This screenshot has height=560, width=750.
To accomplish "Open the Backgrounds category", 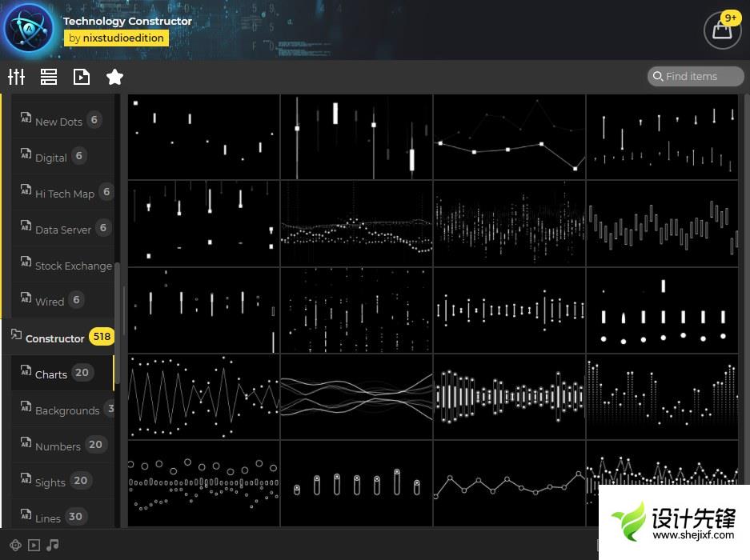I will 66,410.
